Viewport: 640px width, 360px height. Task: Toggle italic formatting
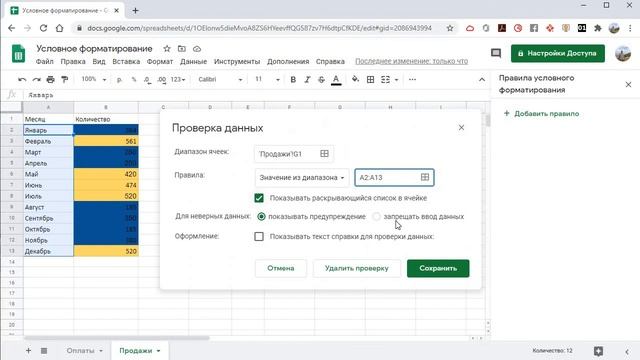[x=307, y=80]
